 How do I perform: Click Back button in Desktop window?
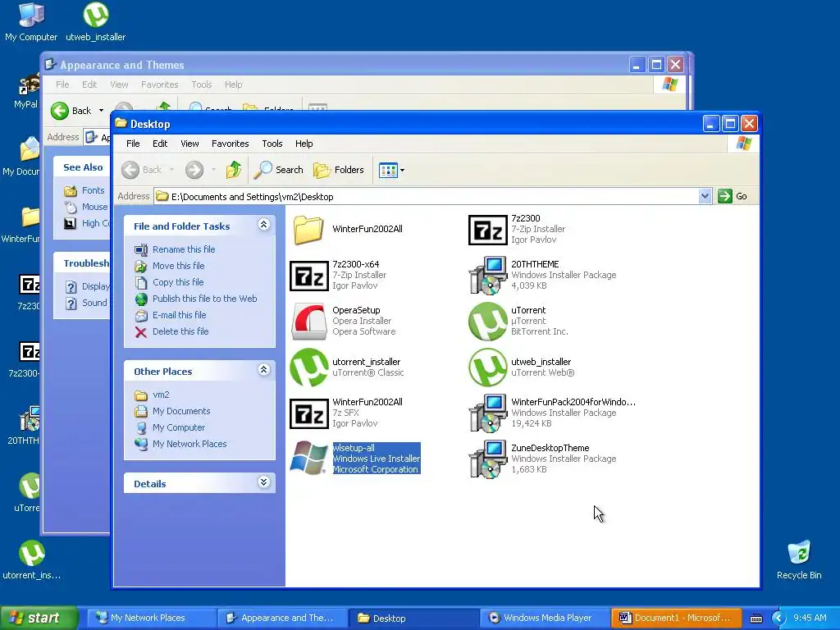tap(141, 170)
